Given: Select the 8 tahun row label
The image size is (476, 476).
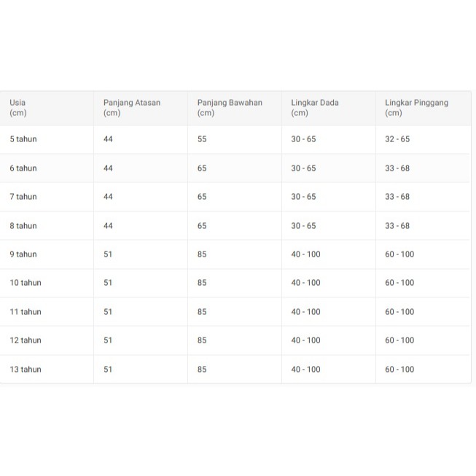Looking at the screenshot, I should point(23,226).
